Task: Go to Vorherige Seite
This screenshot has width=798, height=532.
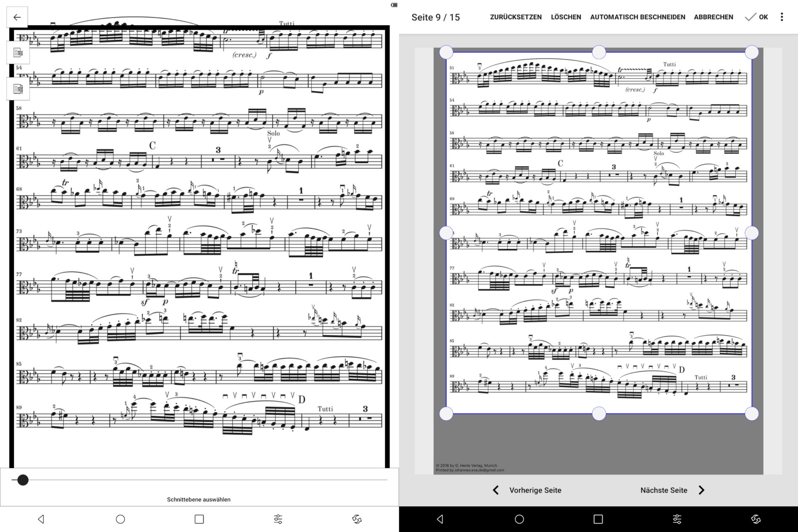Action: [x=535, y=490]
